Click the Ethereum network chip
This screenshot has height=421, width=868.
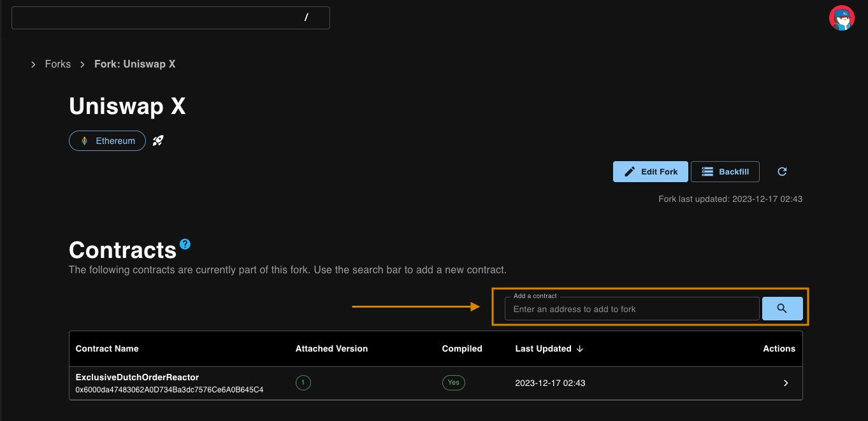click(107, 141)
